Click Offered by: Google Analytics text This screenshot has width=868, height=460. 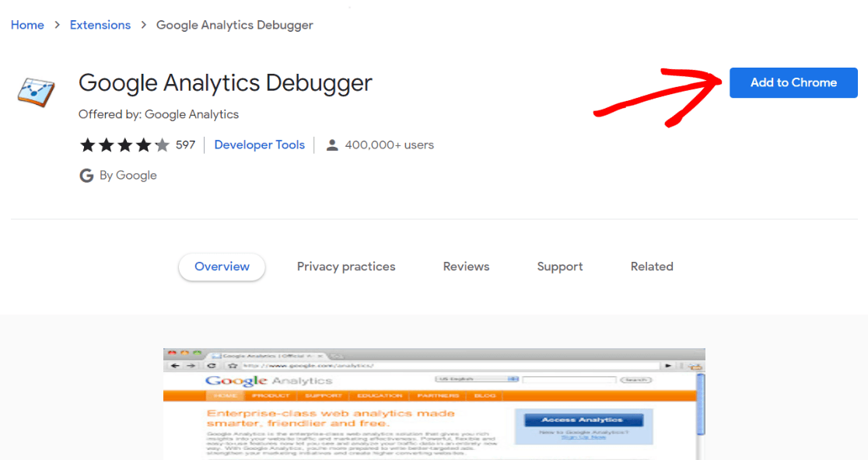point(159,114)
